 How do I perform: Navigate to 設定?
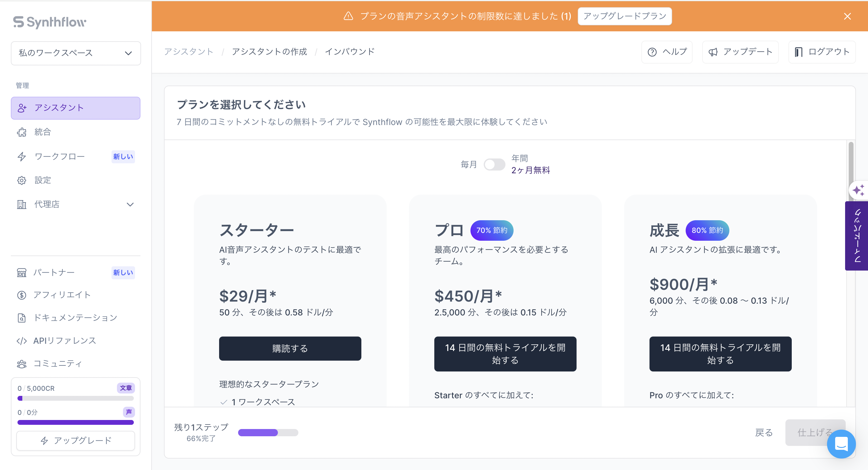(x=76, y=180)
